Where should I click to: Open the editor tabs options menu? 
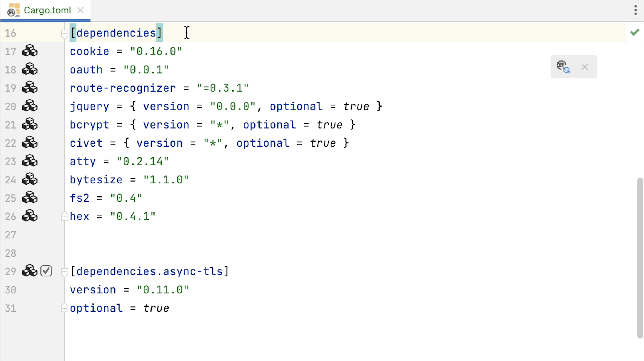point(635,10)
